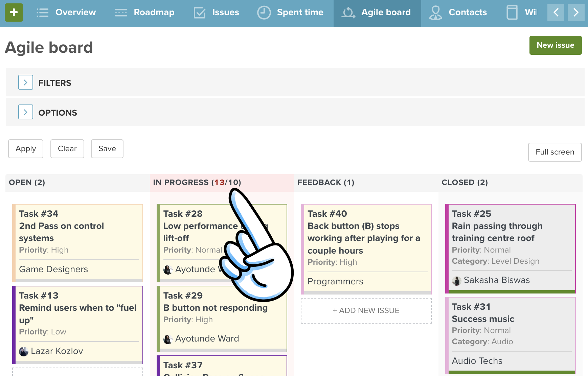
Task: Click the Overview list icon
Action: click(43, 13)
